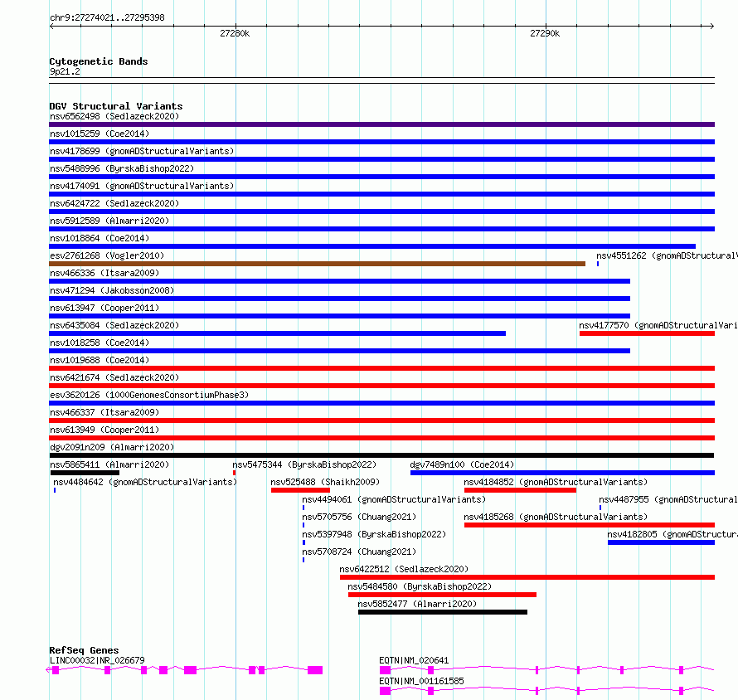738x700 pixels.
Task: Select the EQTN|NM_001161585 transcript label
Action: tap(421, 681)
